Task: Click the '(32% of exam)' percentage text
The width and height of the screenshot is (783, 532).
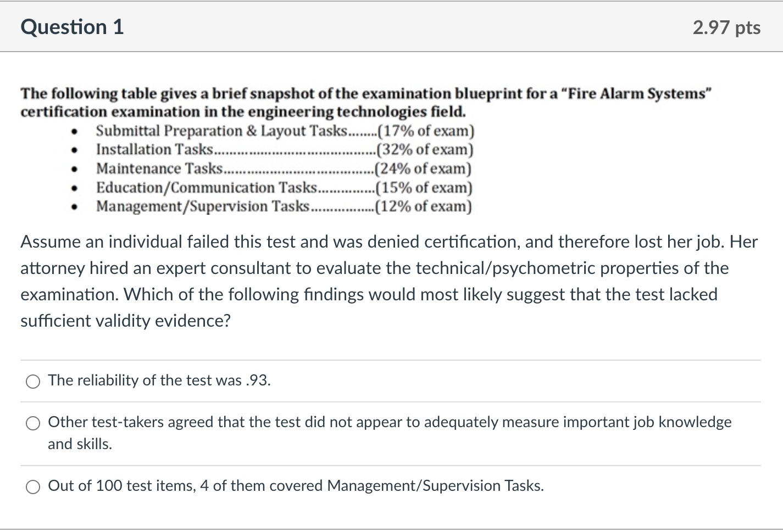Action: click(x=424, y=150)
